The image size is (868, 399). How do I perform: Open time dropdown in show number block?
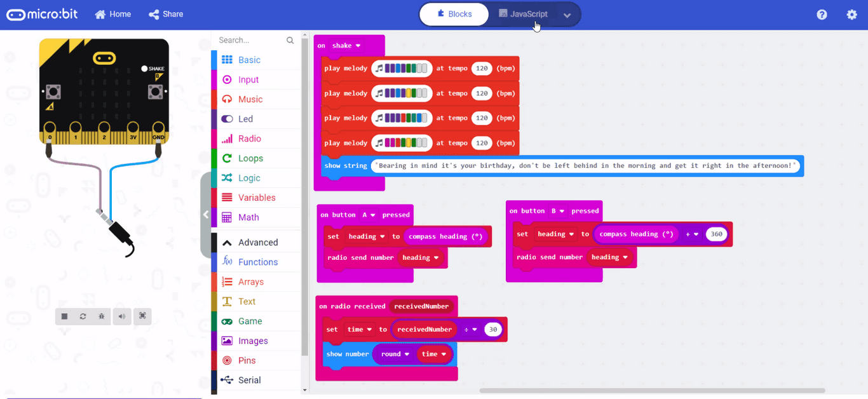tap(434, 354)
